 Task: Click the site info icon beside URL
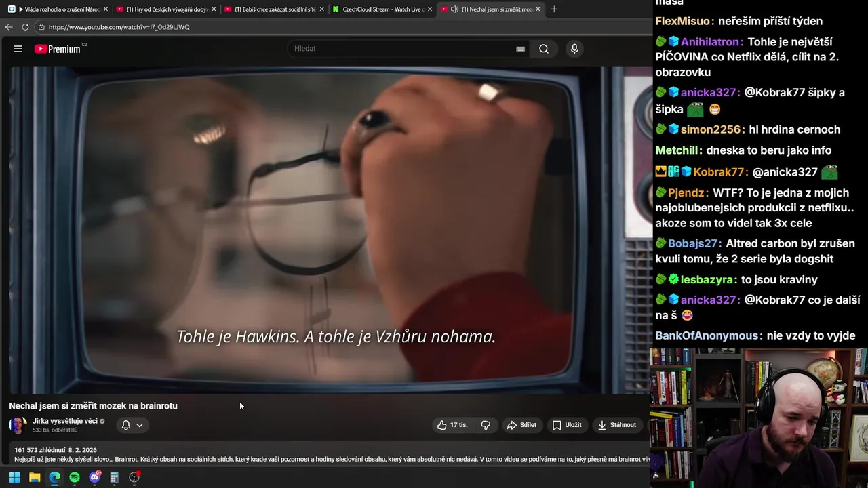pyautogui.click(x=41, y=27)
